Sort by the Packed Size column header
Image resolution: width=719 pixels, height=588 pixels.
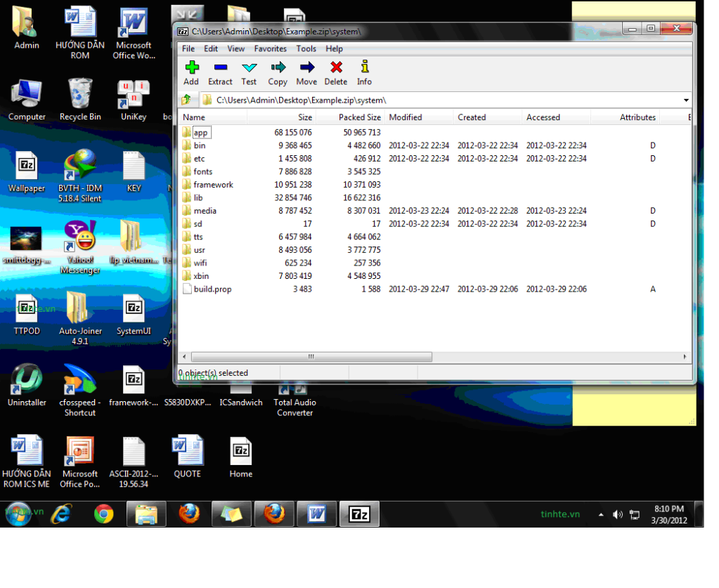pos(350,117)
